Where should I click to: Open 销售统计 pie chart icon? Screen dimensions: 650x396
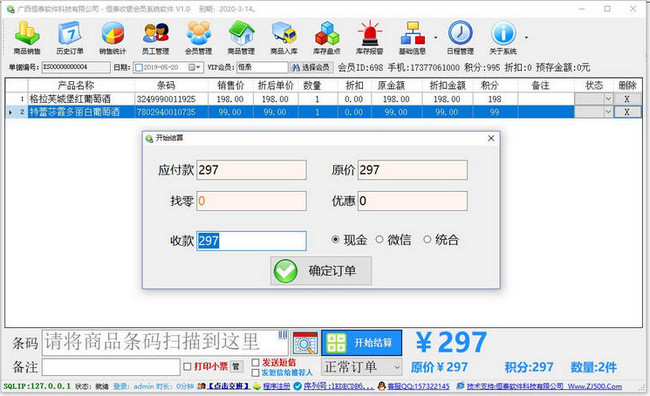(x=112, y=38)
